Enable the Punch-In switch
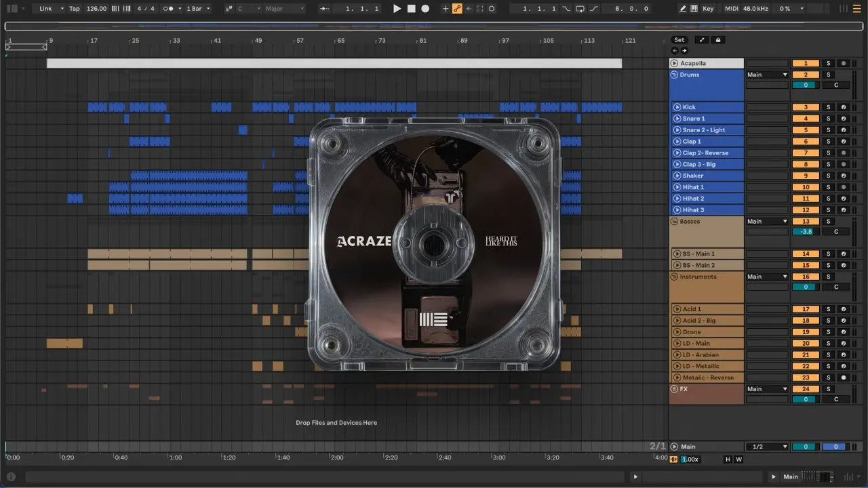This screenshot has width=868, height=488. tap(567, 9)
